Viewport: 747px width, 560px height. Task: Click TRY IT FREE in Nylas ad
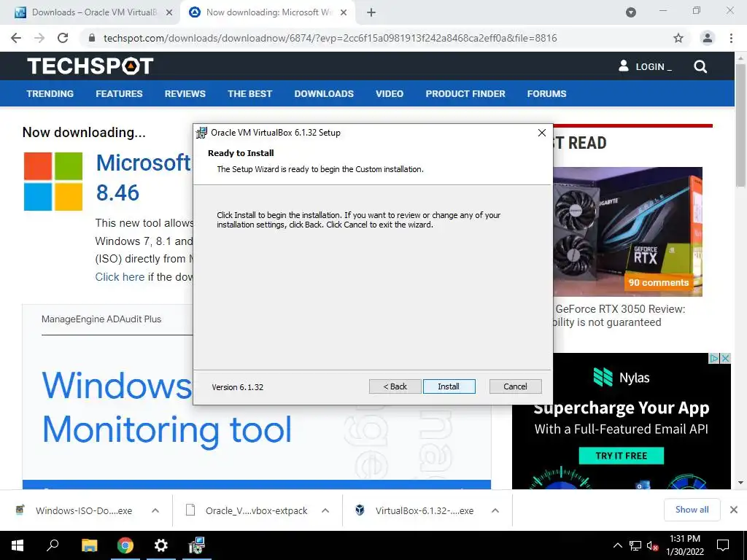(622, 456)
